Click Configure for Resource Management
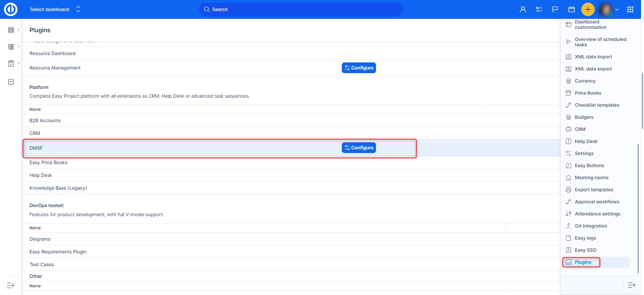The height and width of the screenshot is (295, 644). tap(359, 68)
